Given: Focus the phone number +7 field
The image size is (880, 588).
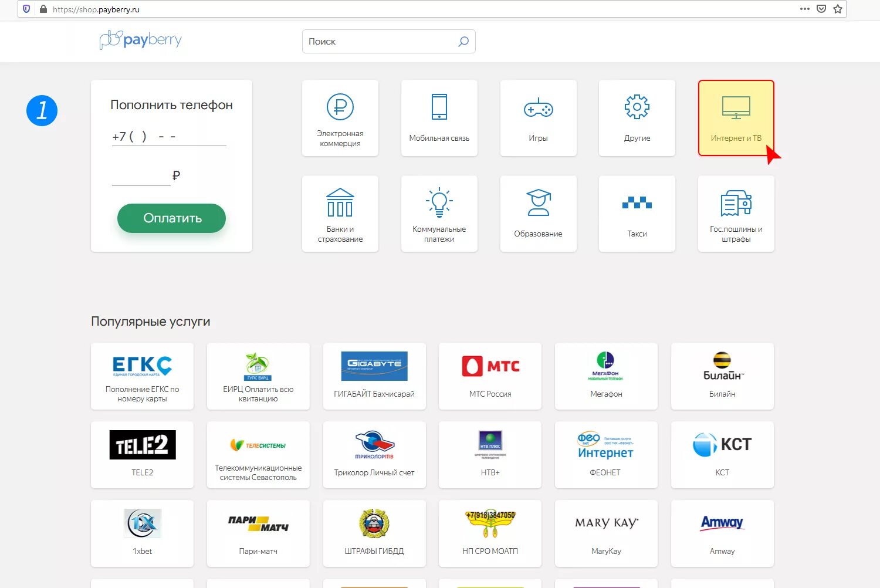Looking at the screenshot, I should 169,137.
